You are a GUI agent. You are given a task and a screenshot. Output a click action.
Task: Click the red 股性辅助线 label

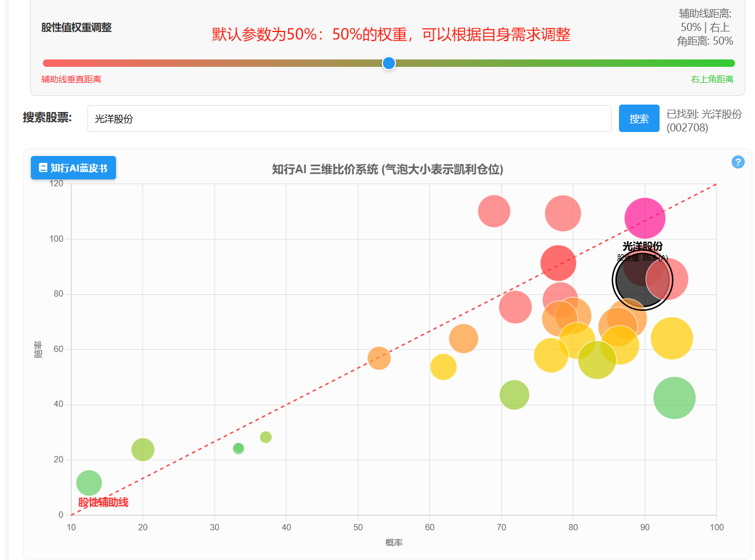[x=103, y=502]
